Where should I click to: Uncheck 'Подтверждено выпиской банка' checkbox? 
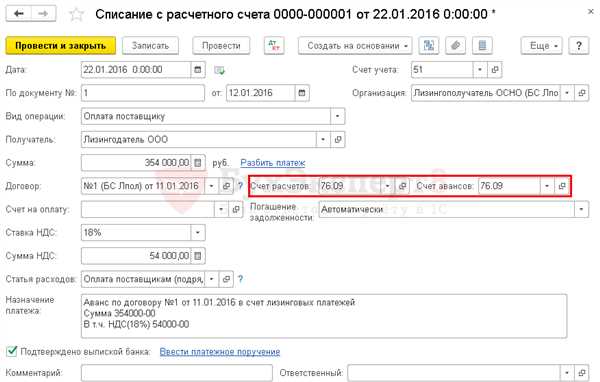pos(12,351)
